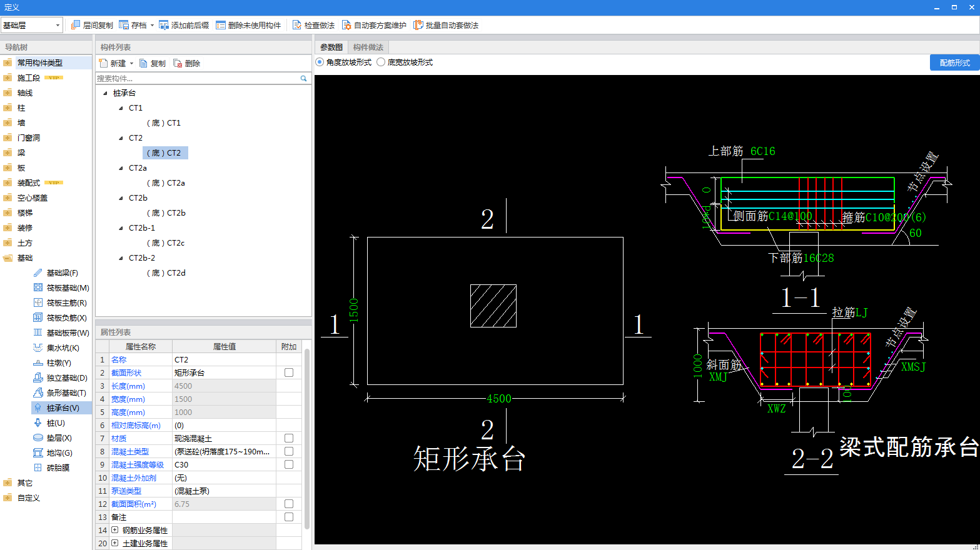Click the property list vertical scrollbar
This screenshot has height=550, width=980.
coord(307,439)
